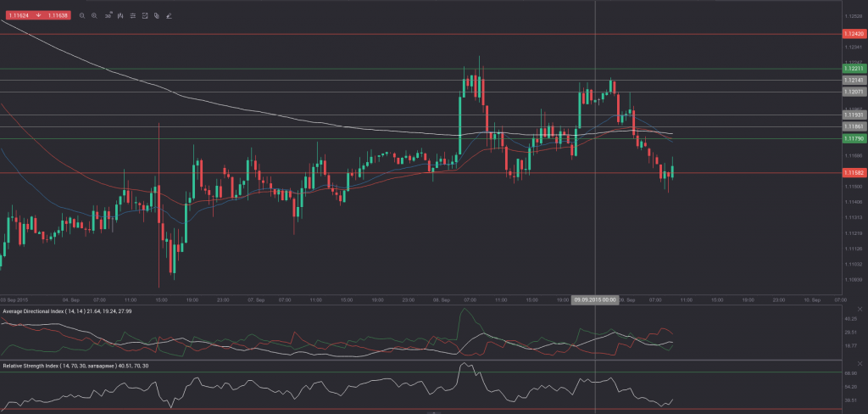Select the grey 1.11931 price level tag
Image resolution: width=868 pixels, height=414 pixels.
click(x=854, y=115)
